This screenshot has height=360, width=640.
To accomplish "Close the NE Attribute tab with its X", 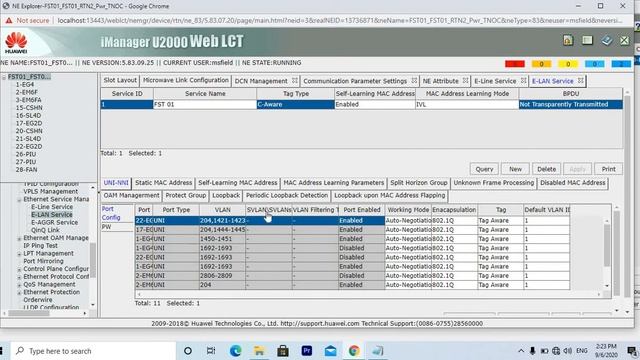I will (x=465, y=80).
